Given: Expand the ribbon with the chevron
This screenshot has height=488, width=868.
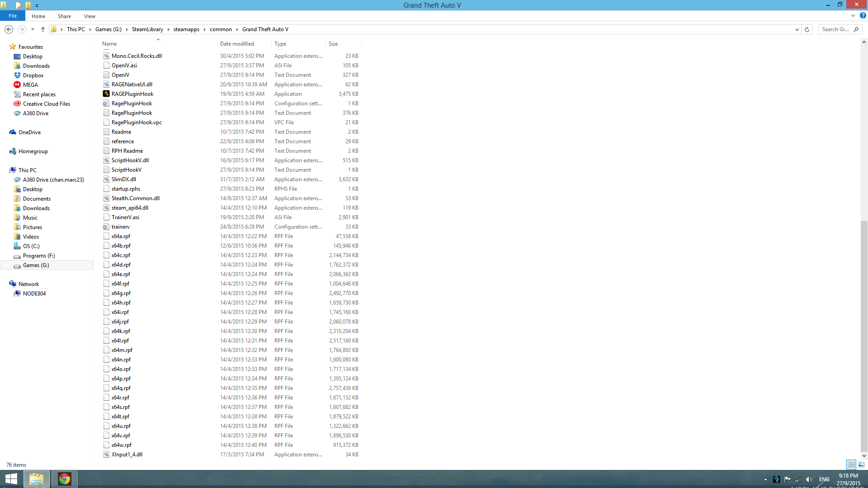Looking at the screenshot, I should (853, 16).
